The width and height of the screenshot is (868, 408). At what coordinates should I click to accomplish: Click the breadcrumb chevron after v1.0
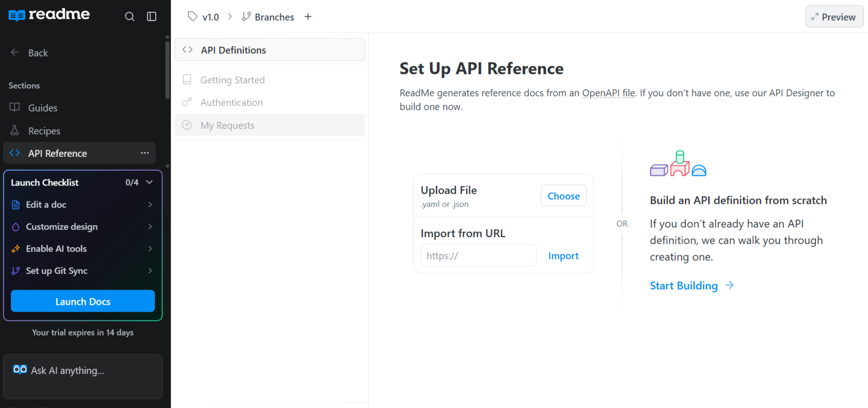230,16
